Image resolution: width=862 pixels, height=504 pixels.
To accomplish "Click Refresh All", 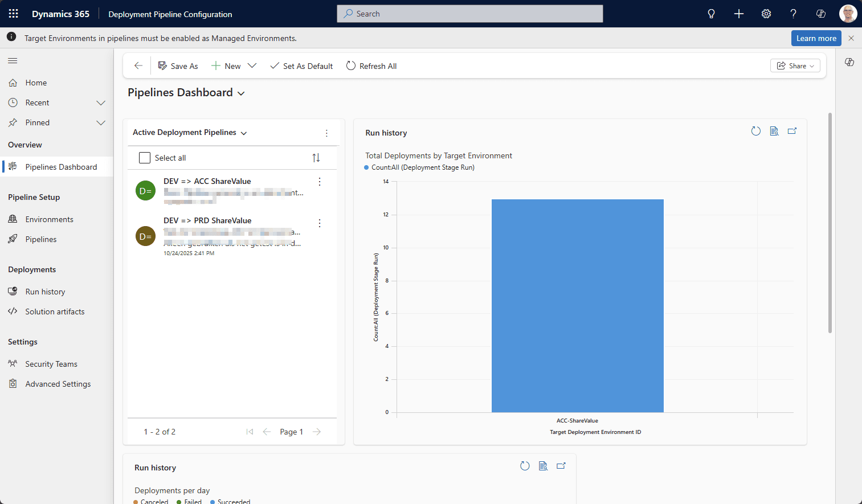I will tap(371, 66).
